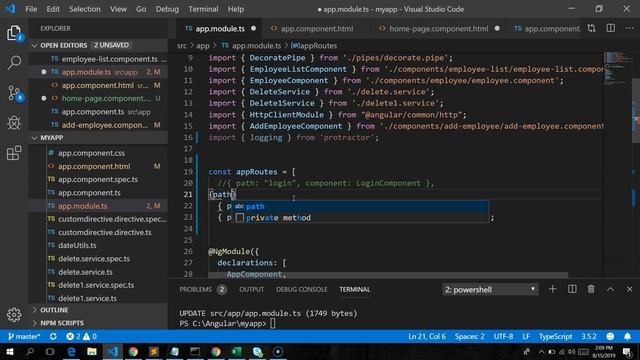Open the Help menu
This screenshot has width=640, height=360.
pyautogui.click(x=236, y=9)
